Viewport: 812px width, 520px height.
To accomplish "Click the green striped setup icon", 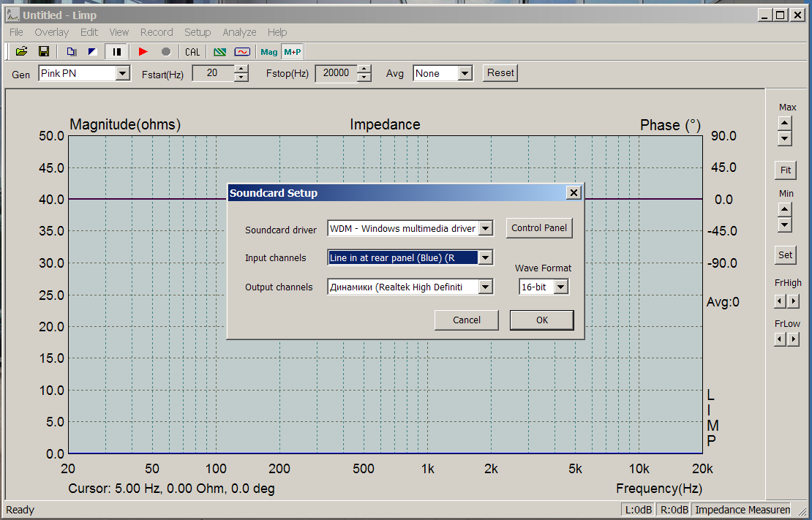I will click(x=220, y=51).
